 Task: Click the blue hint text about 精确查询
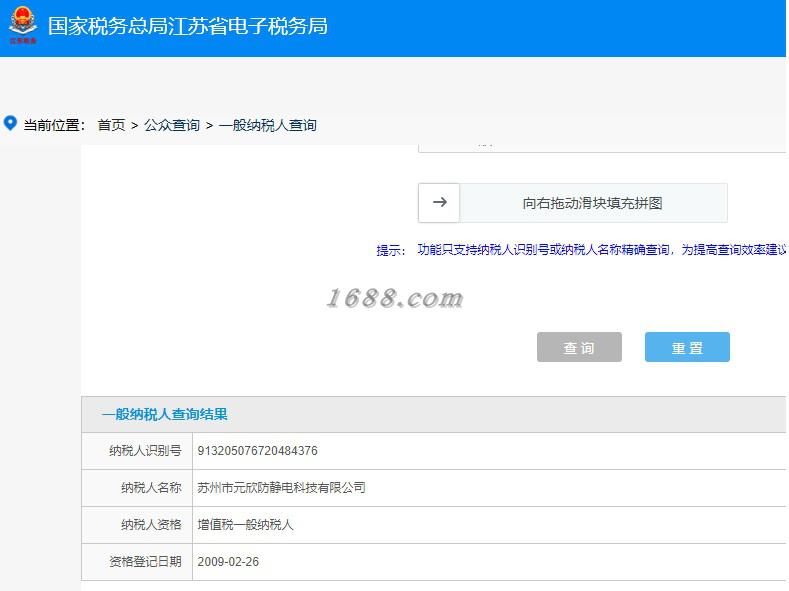601,249
